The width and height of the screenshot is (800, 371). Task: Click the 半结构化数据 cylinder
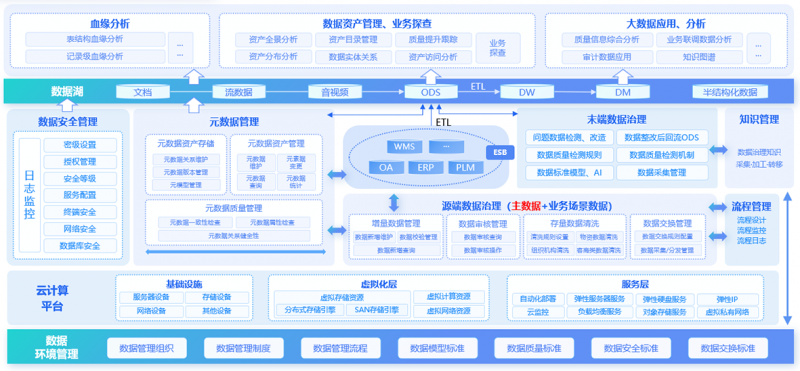tap(731, 92)
